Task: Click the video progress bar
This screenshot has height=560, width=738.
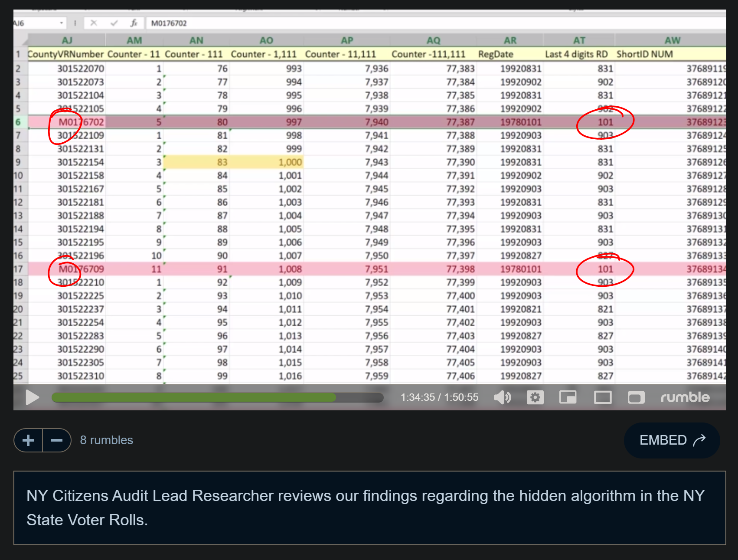Action: 217,397
